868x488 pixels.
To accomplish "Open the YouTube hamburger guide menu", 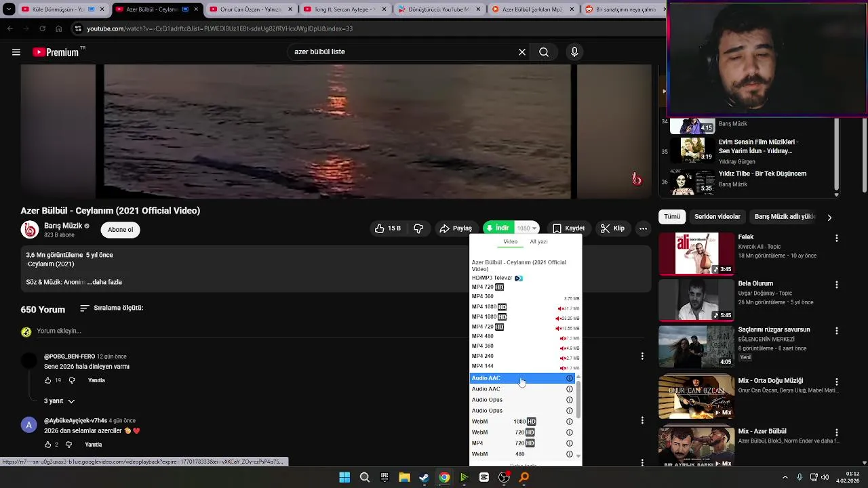I will (16, 52).
